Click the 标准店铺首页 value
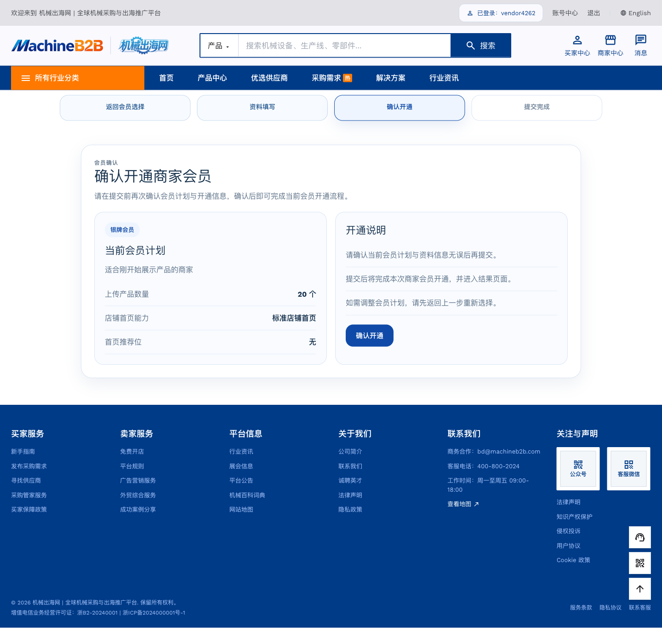662x644 pixels. click(294, 318)
